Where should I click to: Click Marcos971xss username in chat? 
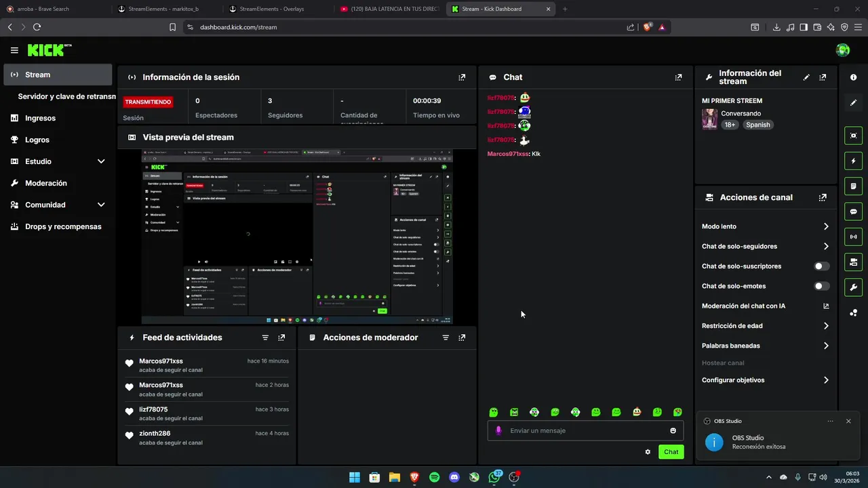(507, 154)
